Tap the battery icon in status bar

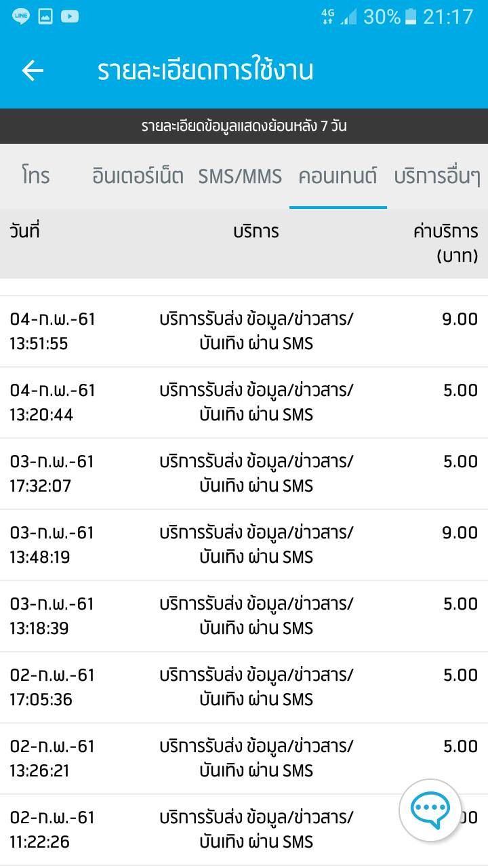click(411, 17)
